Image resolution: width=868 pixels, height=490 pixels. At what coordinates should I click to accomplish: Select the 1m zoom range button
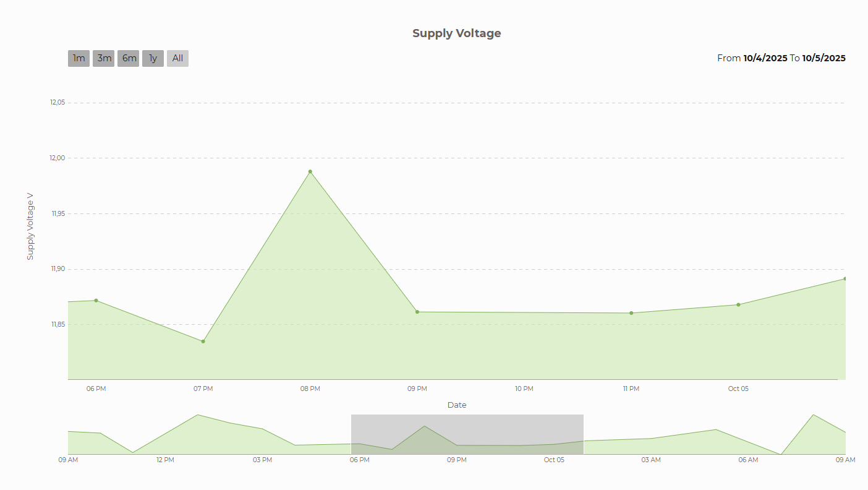(79, 58)
